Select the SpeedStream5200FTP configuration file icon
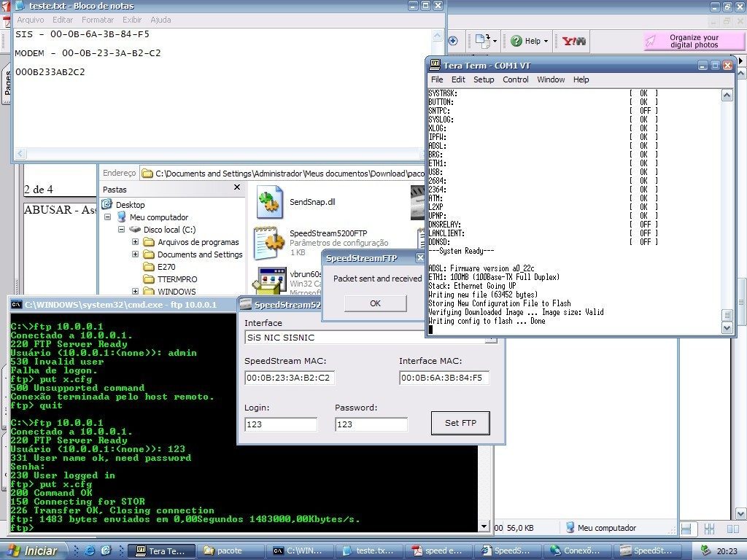747x560 pixels. 268,243
